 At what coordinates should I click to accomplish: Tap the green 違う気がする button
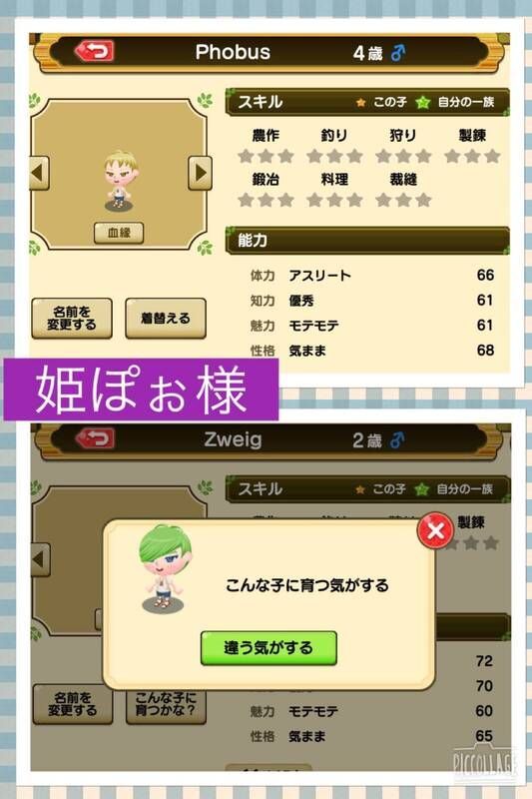[x=268, y=647]
